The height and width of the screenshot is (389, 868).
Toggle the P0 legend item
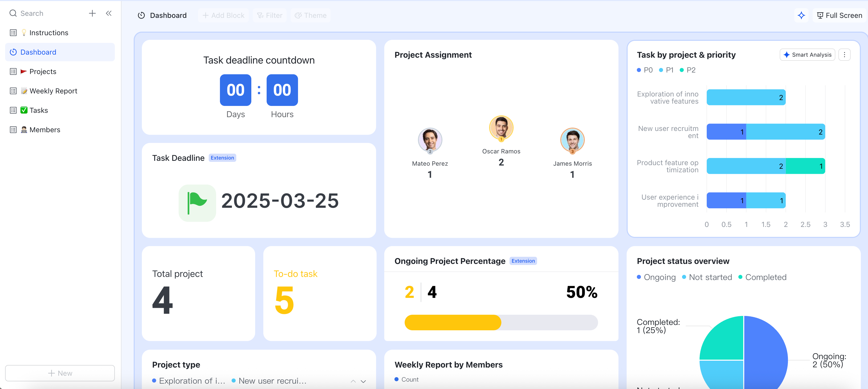click(644, 70)
